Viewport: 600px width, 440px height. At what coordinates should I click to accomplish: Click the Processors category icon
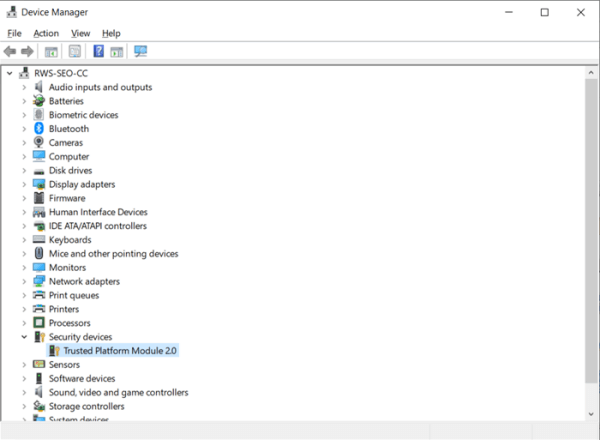(x=39, y=323)
